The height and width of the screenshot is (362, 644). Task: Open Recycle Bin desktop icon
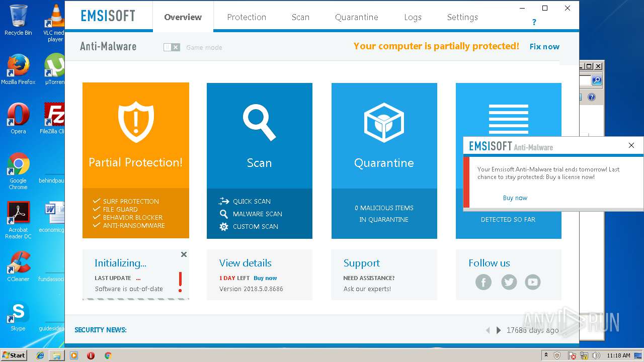[18, 20]
